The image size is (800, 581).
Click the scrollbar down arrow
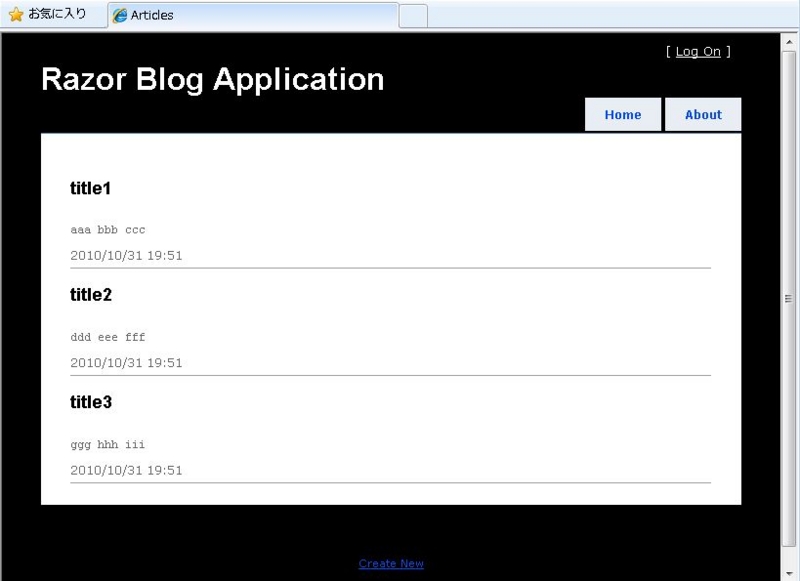[787, 571]
